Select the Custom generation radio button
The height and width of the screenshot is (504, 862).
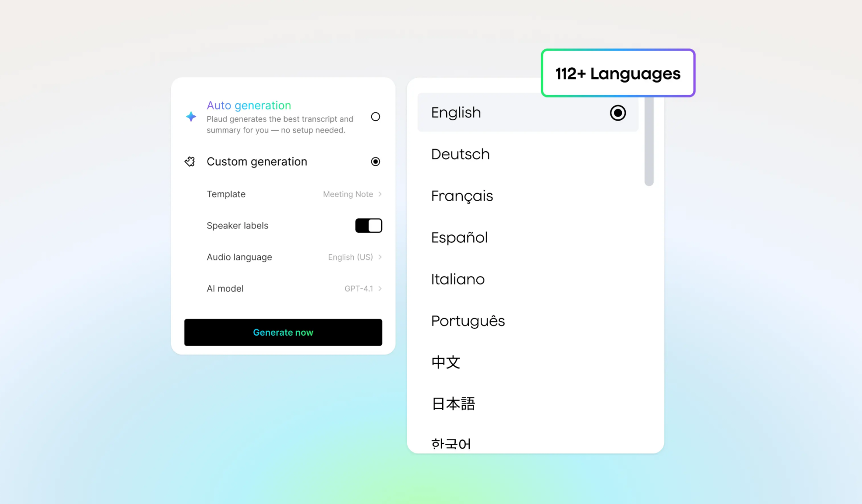coord(375,162)
